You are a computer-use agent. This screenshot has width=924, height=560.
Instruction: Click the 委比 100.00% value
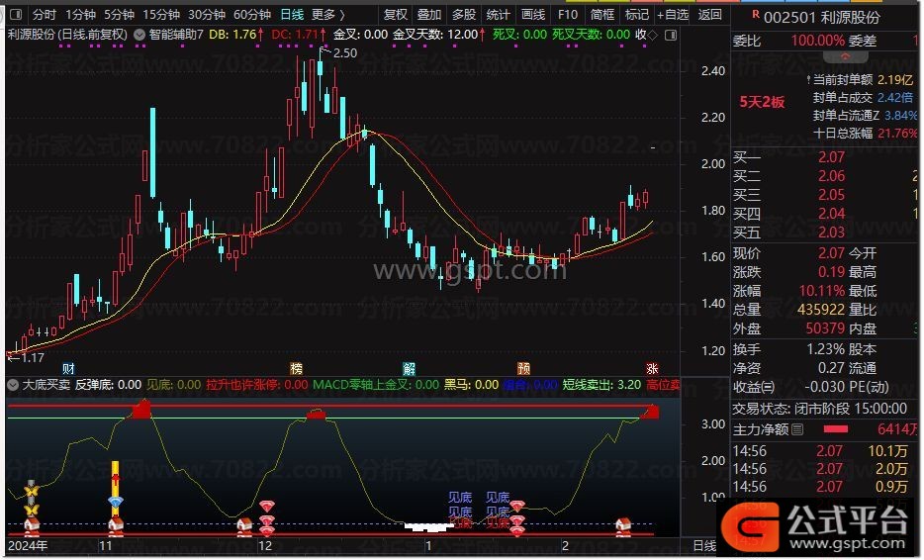(817, 41)
